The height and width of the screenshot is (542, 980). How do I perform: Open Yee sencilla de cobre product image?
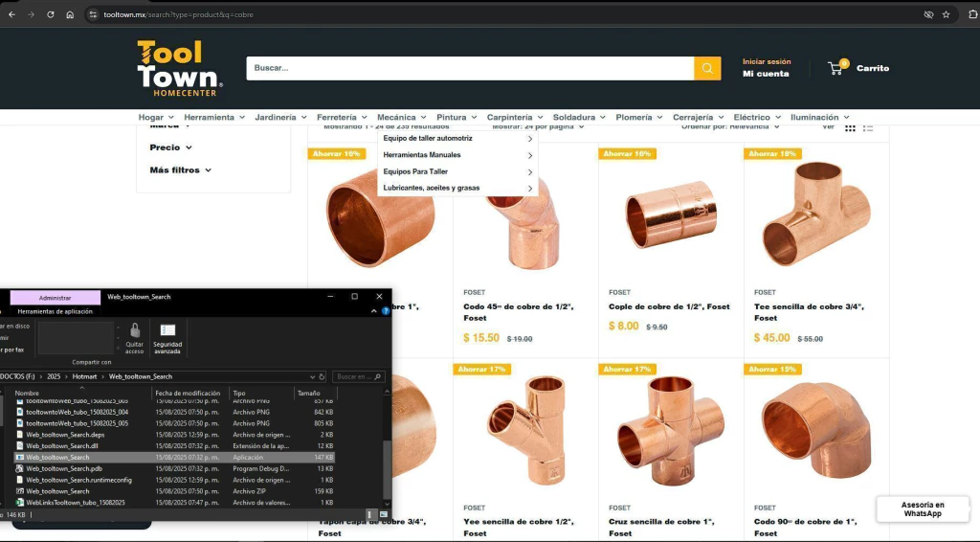(x=525, y=431)
